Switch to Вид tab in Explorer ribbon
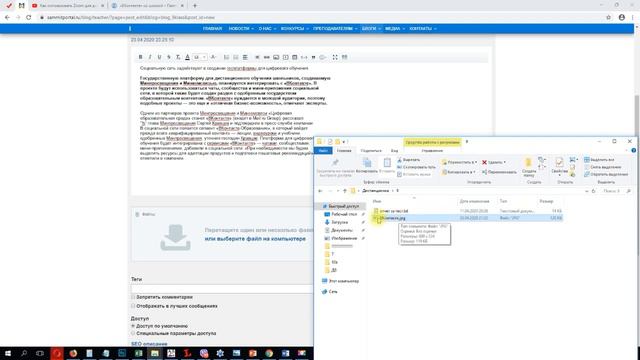This screenshot has height=360, width=640. (394, 151)
